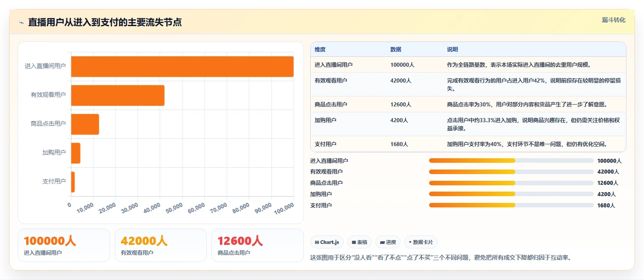
Task: Click the 12600人 table cell
Action: click(401, 105)
